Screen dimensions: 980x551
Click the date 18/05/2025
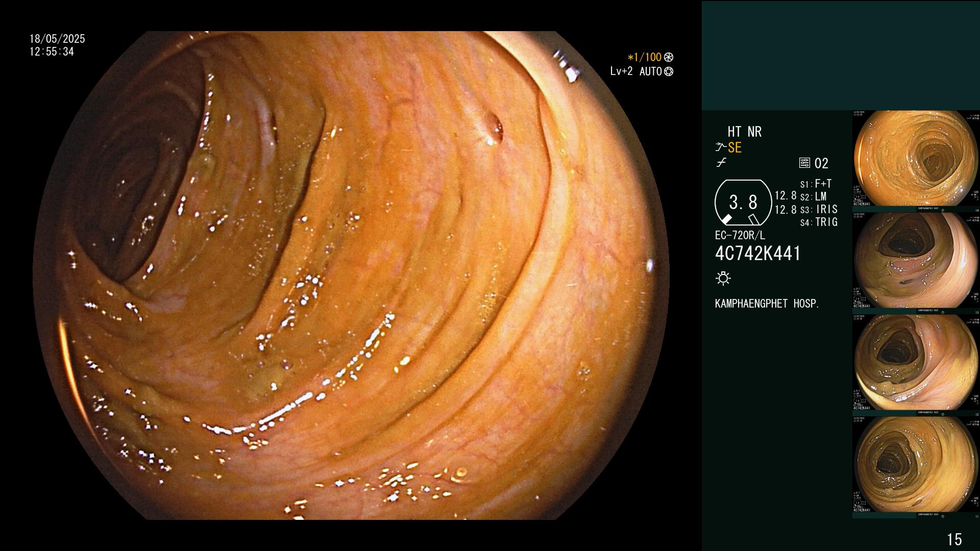click(57, 39)
